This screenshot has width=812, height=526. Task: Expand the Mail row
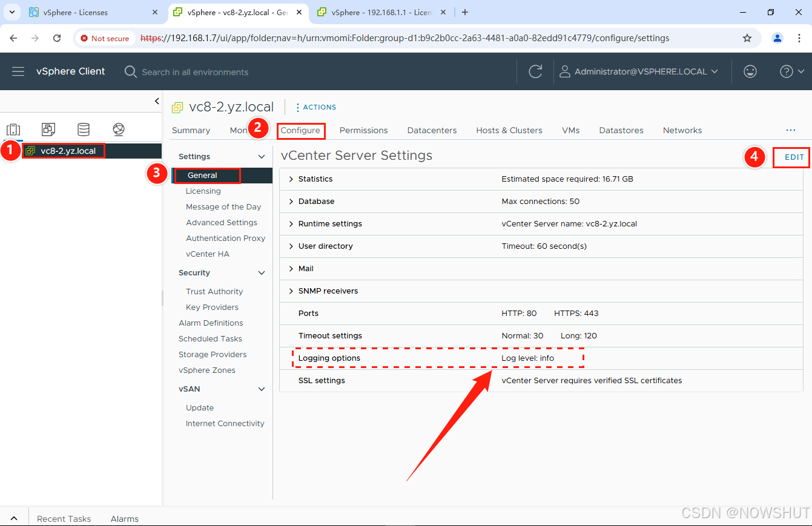(291, 269)
